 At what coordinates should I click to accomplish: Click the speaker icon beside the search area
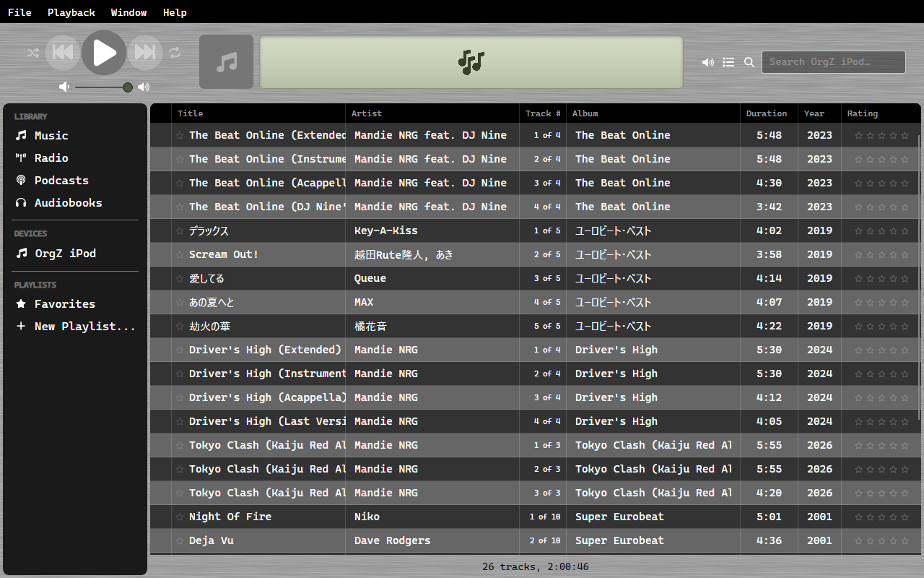[x=707, y=62]
